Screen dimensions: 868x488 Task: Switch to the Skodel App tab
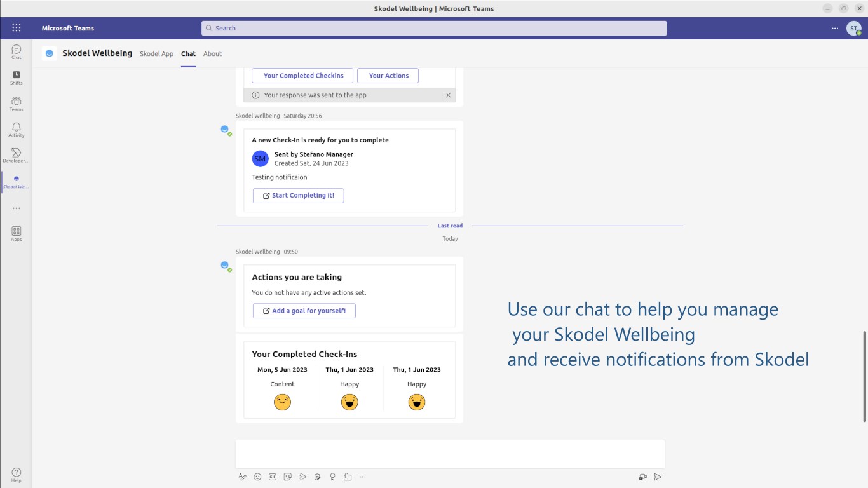coord(156,53)
